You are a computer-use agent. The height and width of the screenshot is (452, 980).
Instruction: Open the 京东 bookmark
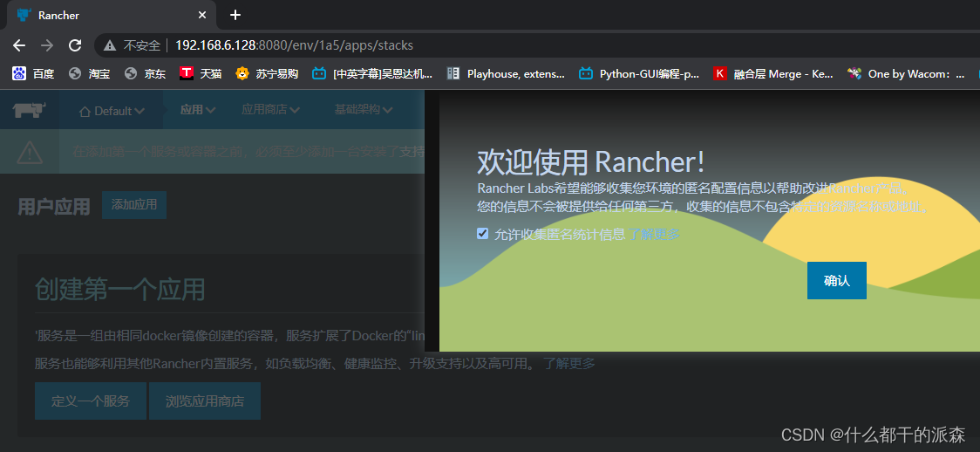(x=145, y=74)
